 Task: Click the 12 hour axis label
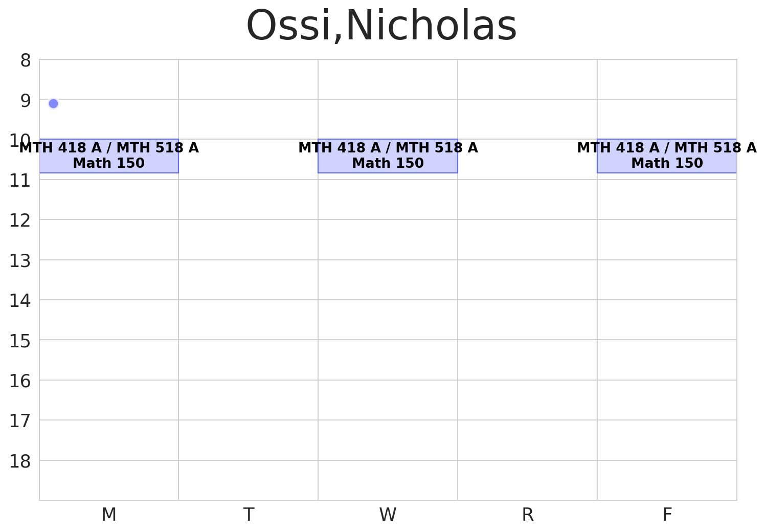[20, 221]
